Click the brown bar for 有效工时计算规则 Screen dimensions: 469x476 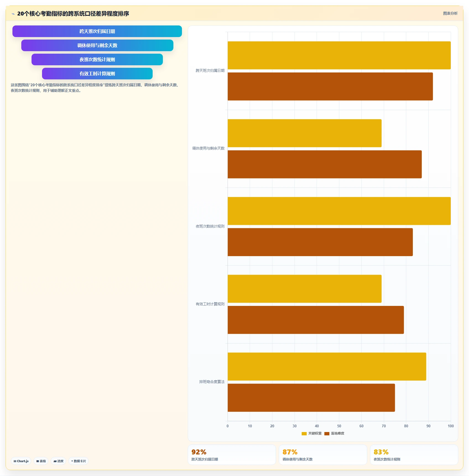coord(316,320)
